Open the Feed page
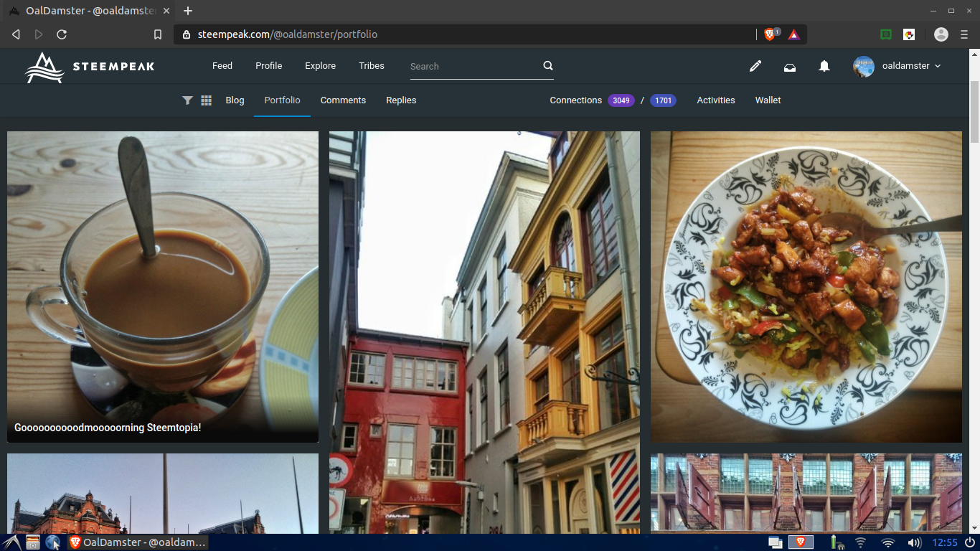The height and width of the screenshot is (551, 980). (x=222, y=65)
